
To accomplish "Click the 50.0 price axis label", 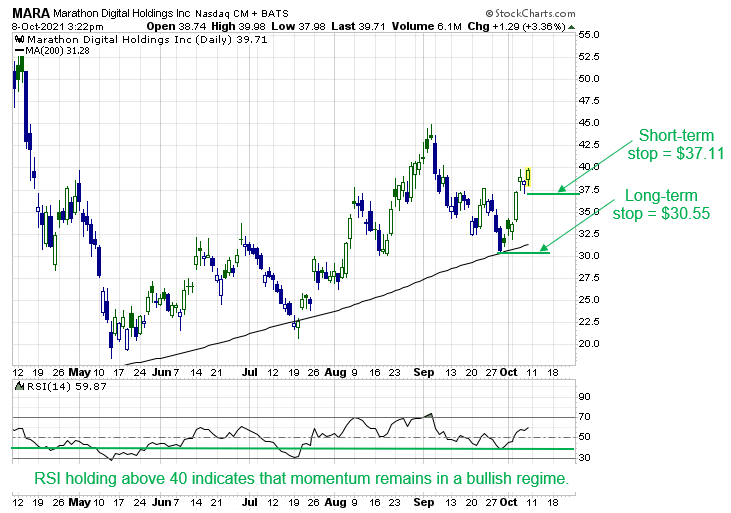I will tap(589, 79).
